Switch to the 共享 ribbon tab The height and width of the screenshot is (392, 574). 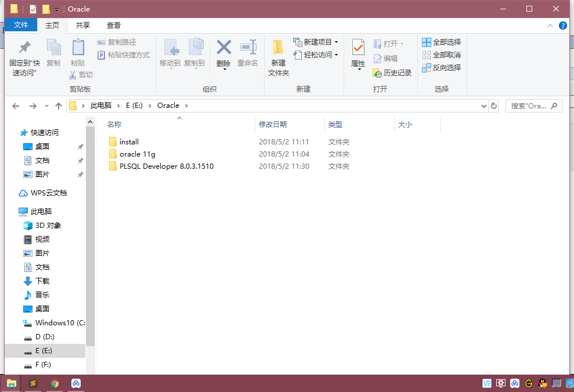pos(83,26)
